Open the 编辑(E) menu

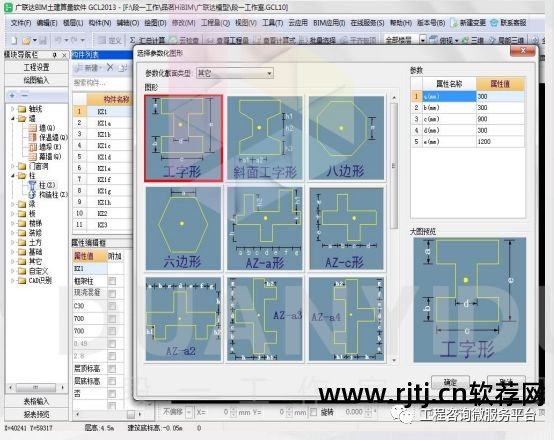click(x=47, y=23)
